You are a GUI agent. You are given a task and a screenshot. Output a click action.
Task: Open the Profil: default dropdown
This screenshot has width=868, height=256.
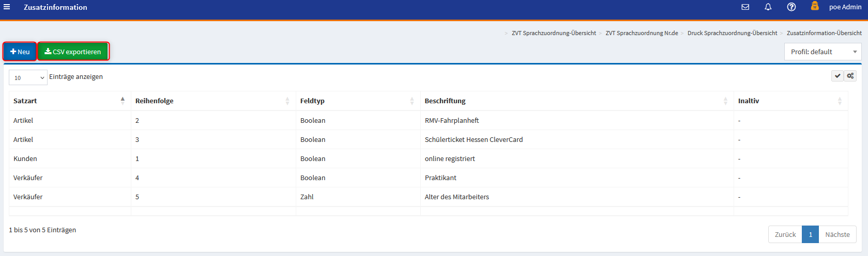(823, 52)
